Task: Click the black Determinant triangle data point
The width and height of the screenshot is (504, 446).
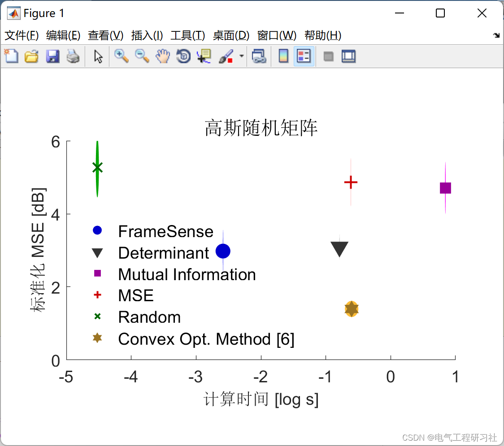Action: tap(339, 249)
